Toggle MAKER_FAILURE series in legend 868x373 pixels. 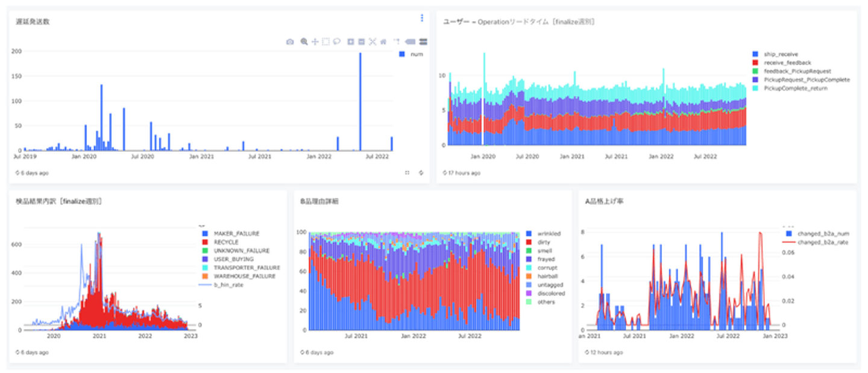pyautogui.click(x=231, y=233)
